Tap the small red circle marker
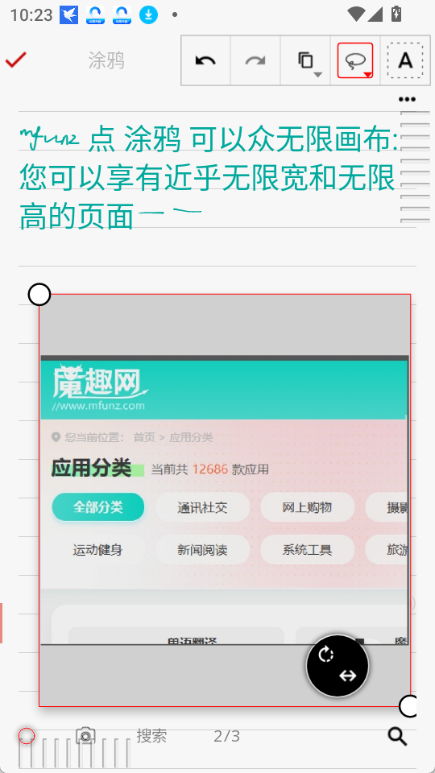This screenshot has height=773, width=435. (27, 736)
